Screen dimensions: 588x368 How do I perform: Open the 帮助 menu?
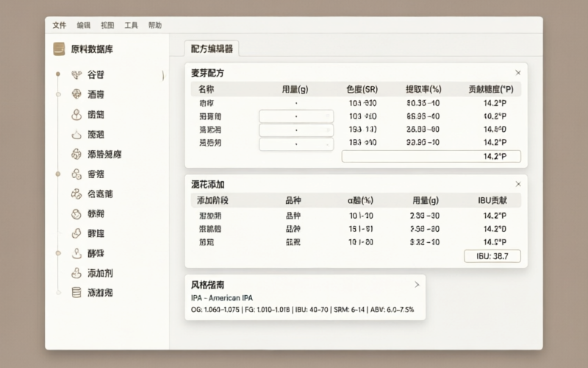pyautogui.click(x=155, y=25)
